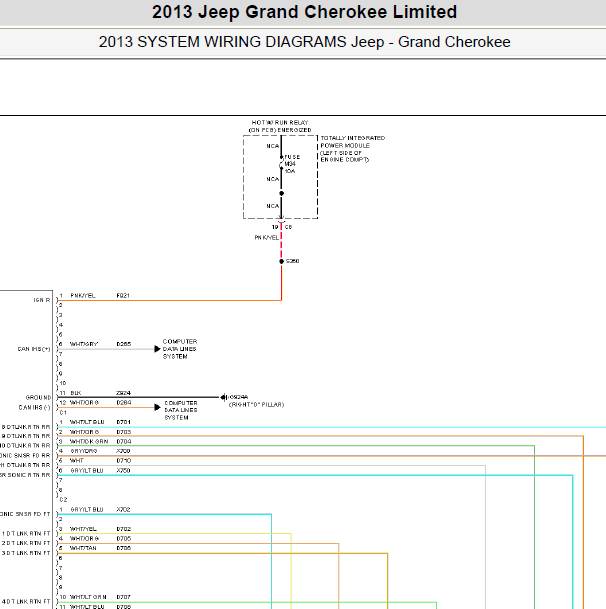Click the X702 circuit code
Screen dimensions: 606x609
tap(123, 510)
